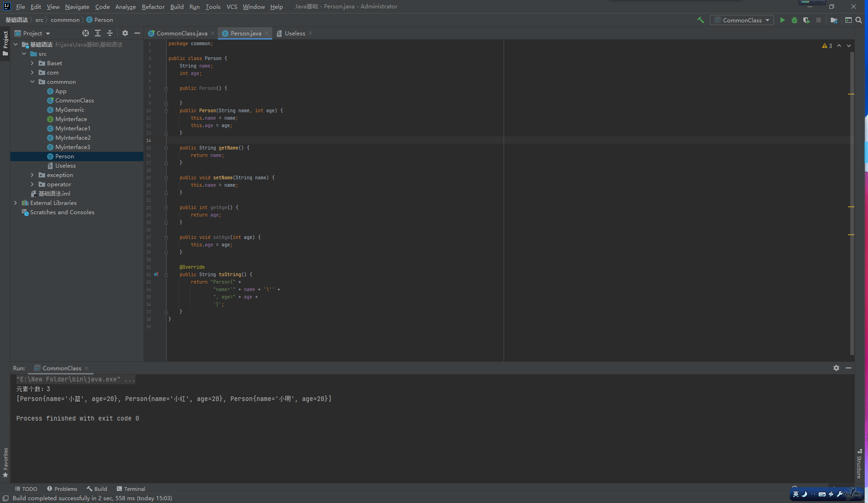The image size is (868, 503).
Task: Open the CommonClass run configuration dropdown
Action: pyautogui.click(x=742, y=20)
